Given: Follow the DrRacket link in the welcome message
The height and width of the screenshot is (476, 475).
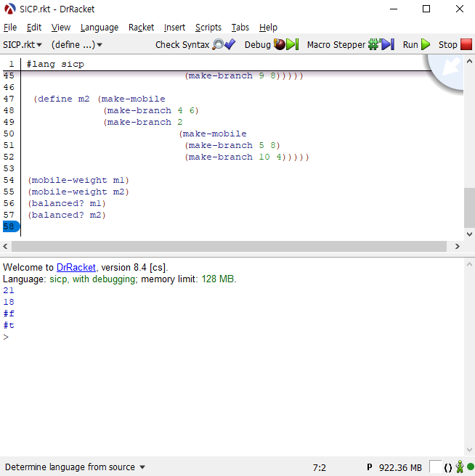Looking at the screenshot, I should coord(76,268).
